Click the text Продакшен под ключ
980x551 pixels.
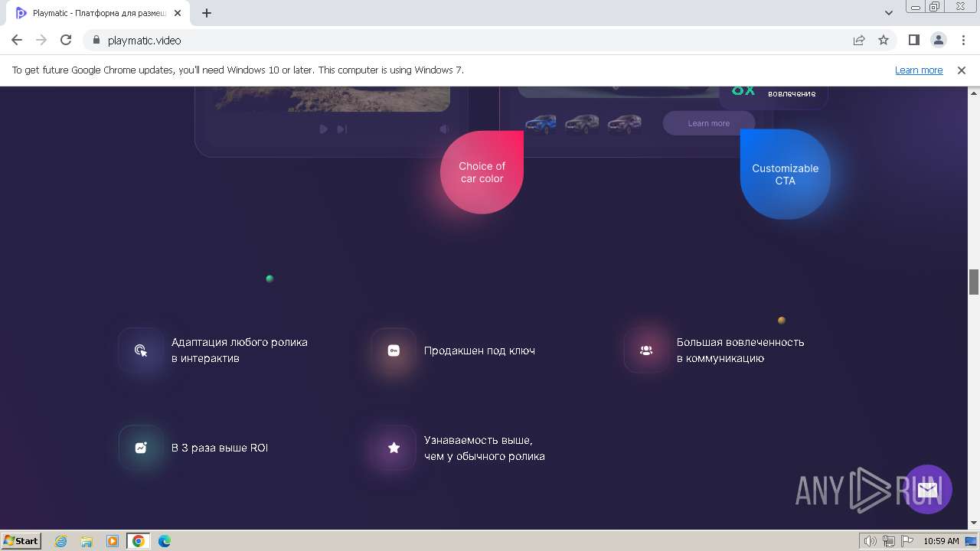[479, 350]
